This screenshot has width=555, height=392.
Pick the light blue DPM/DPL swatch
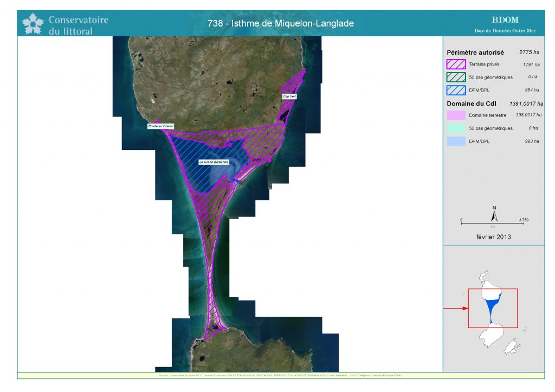[456, 141]
